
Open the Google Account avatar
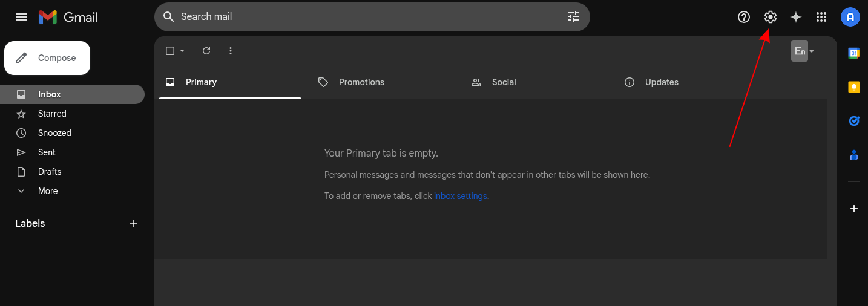[850, 17]
